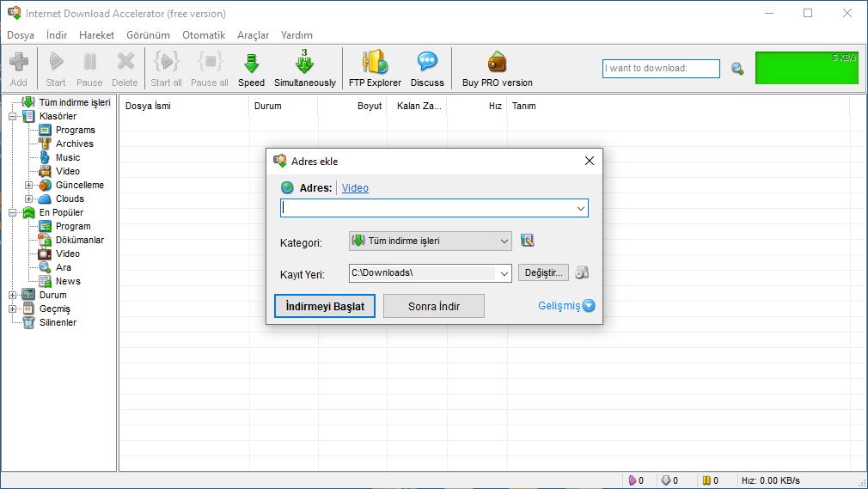Open the Hareket menu
The image size is (868, 489).
96,35
